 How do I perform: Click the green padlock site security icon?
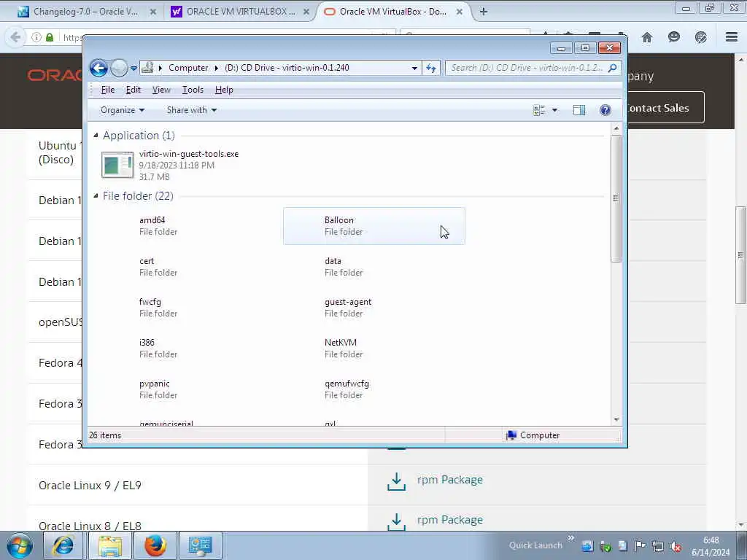[50, 37]
